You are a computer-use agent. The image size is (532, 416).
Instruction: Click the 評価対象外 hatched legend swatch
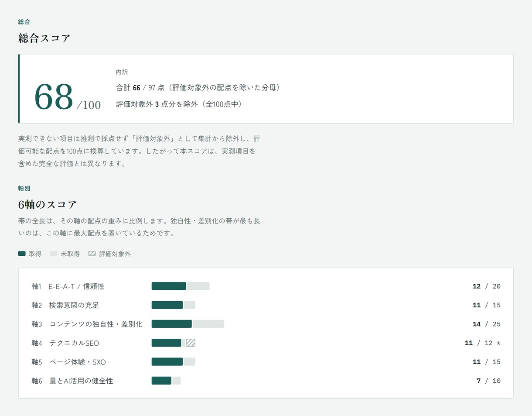92,254
